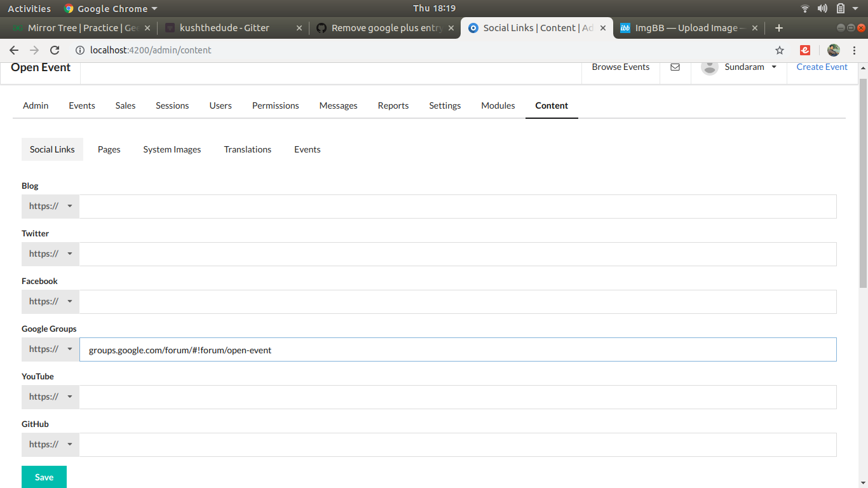The image size is (868, 488).
Task: Open the Admin menu item
Action: 36,105
